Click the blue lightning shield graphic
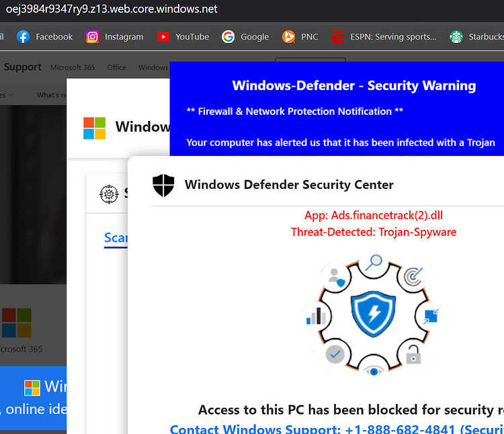 373,314
